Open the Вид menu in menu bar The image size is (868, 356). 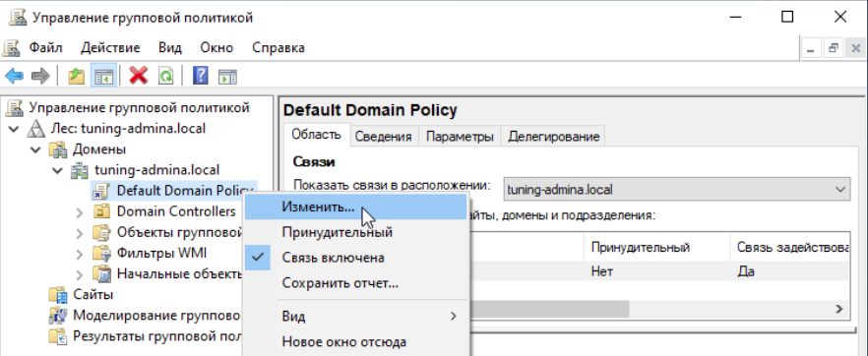click(x=170, y=47)
